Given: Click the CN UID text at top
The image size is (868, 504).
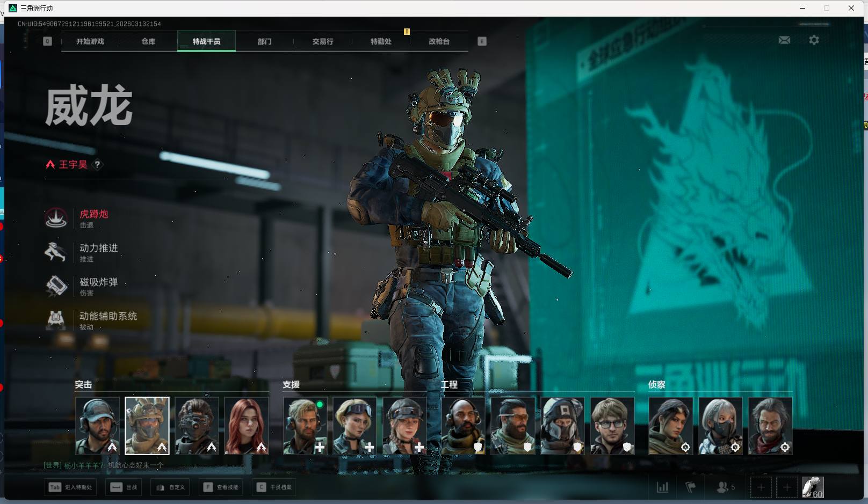Looking at the screenshot, I should click(89, 24).
